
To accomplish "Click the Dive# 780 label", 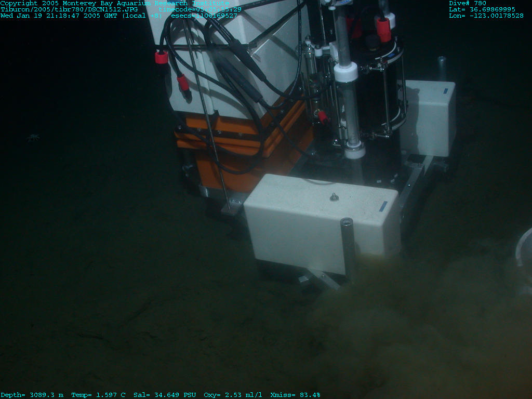I will pyautogui.click(x=468, y=3).
